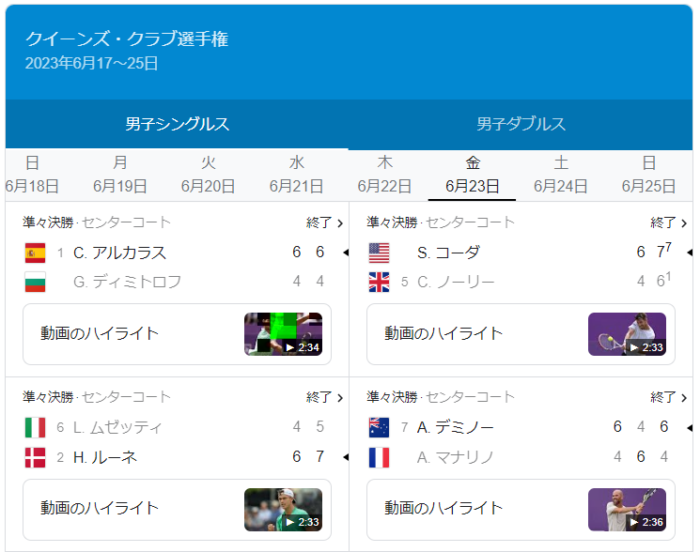Switch to the 男子ダブルス tab
Image resolution: width=700 pixels, height=552 pixels.
point(520,125)
